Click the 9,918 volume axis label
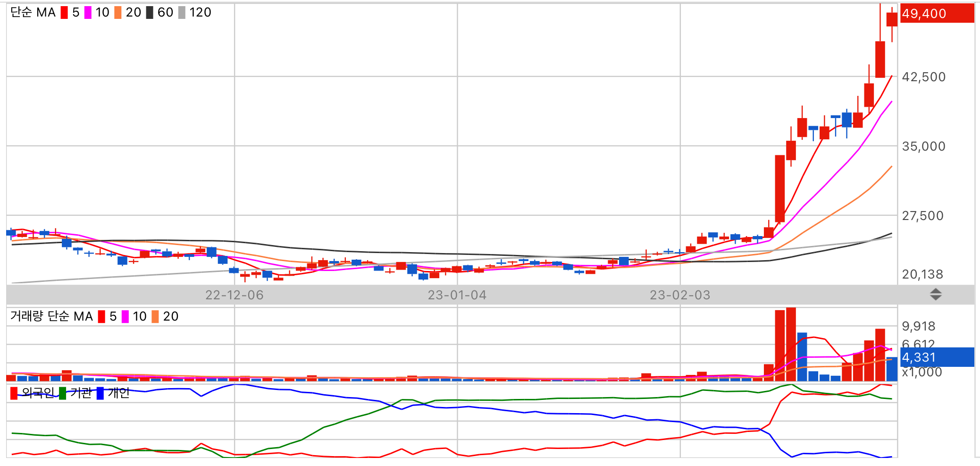The width and height of the screenshot is (980, 466). point(919,326)
